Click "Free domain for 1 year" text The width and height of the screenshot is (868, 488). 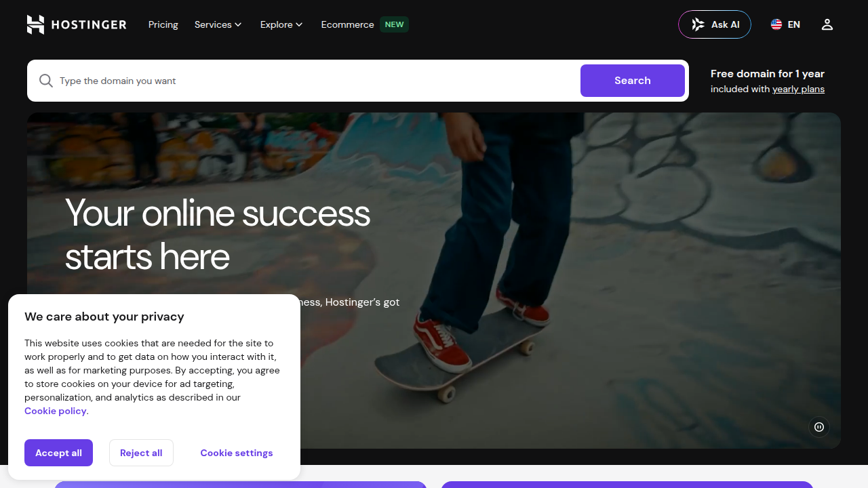click(x=768, y=73)
